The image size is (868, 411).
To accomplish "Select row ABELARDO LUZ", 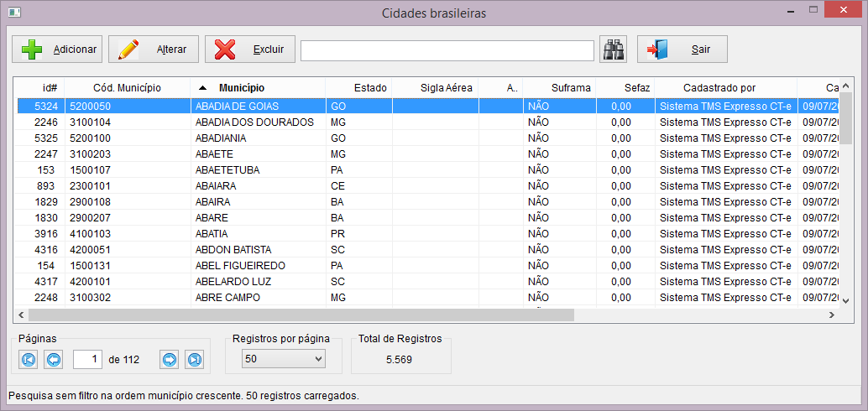I will (x=428, y=282).
